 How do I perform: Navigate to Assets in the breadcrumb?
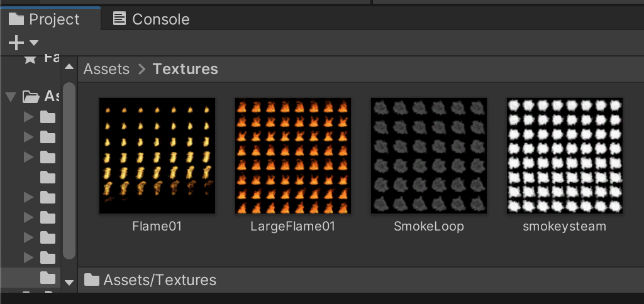pos(106,69)
